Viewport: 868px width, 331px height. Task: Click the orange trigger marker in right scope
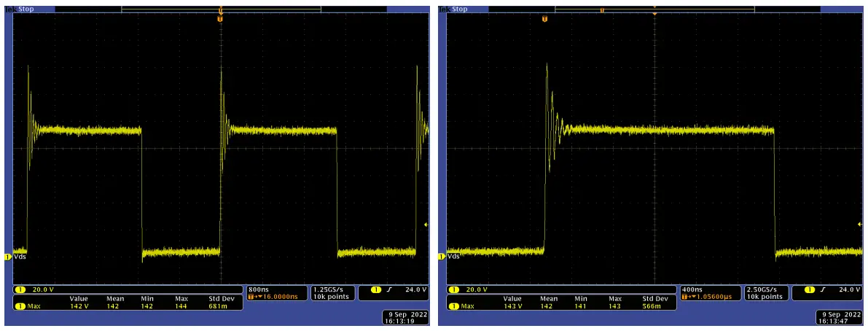coord(544,18)
